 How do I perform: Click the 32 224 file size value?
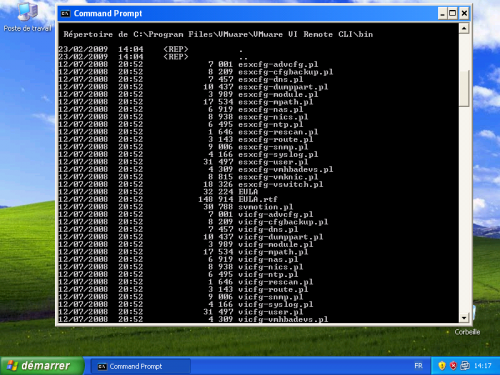pyautogui.click(x=218, y=192)
